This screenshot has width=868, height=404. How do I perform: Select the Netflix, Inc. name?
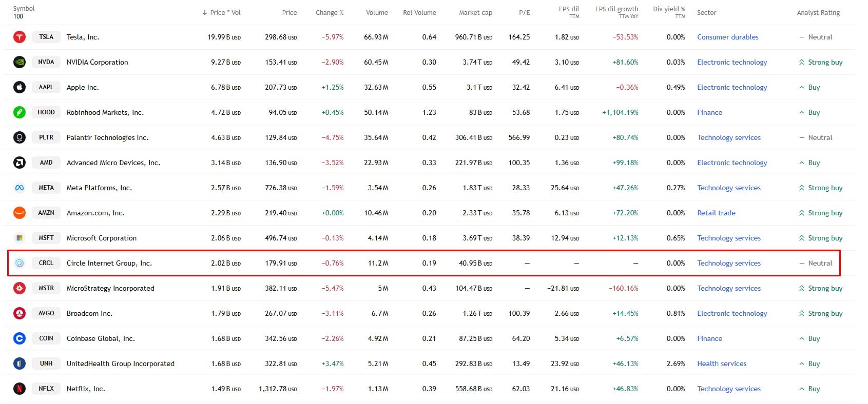[x=86, y=389]
